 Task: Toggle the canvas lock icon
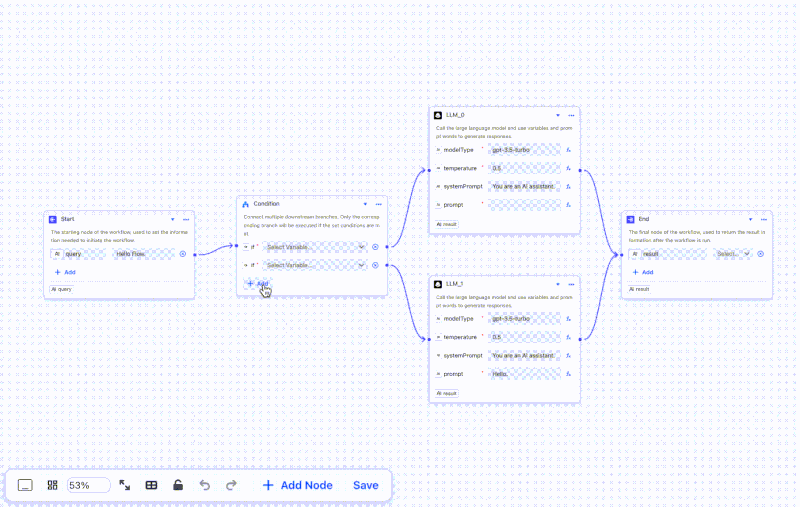[178, 485]
